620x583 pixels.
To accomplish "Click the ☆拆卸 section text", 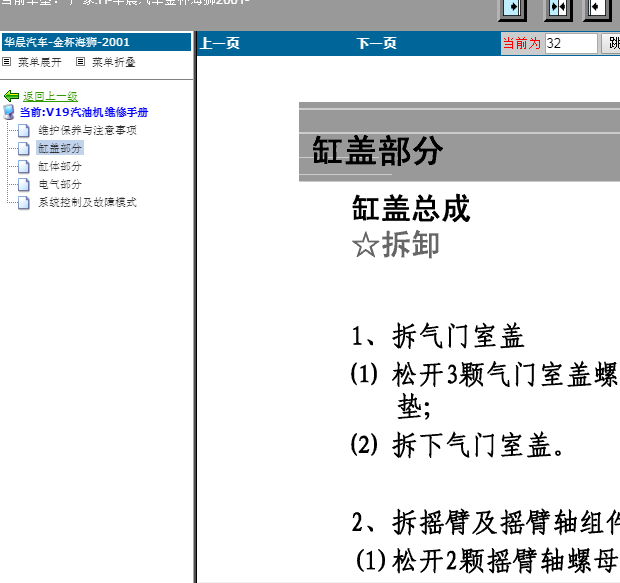I will [396, 245].
